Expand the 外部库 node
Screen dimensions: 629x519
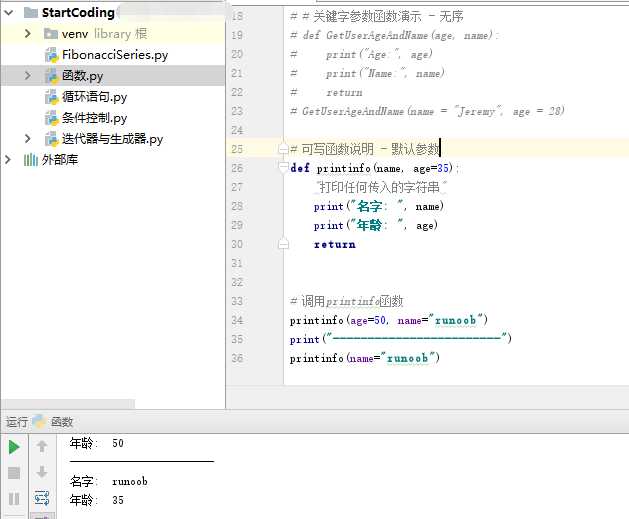point(8,160)
